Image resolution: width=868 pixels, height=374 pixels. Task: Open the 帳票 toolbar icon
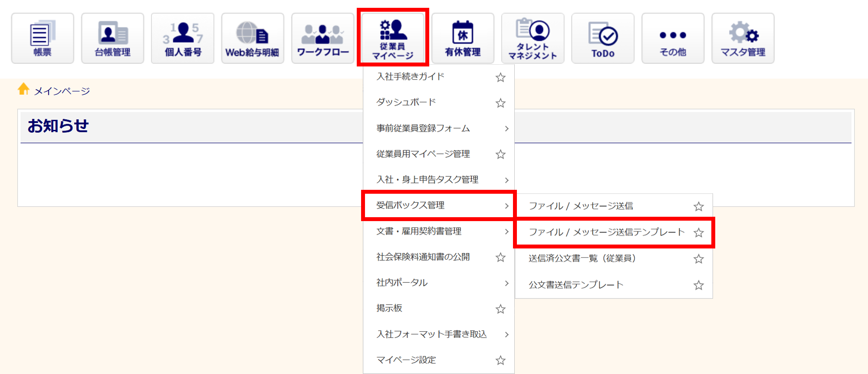click(43, 38)
